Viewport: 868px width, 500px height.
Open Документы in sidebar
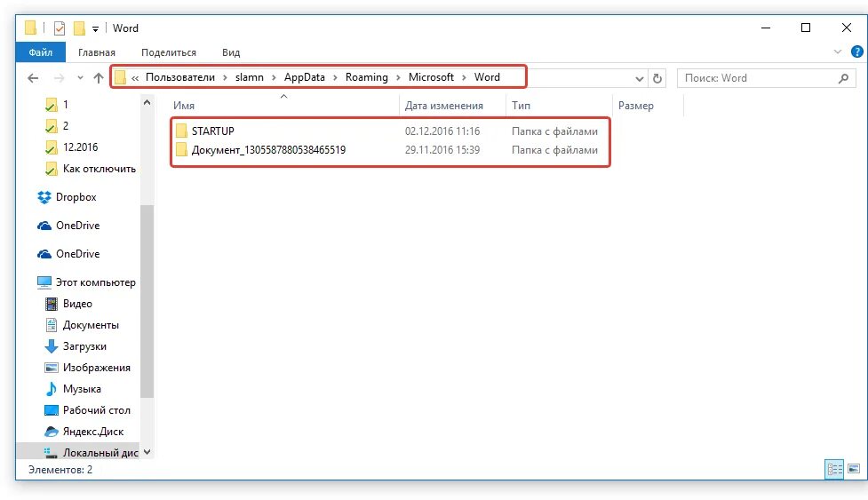tap(91, 325)
